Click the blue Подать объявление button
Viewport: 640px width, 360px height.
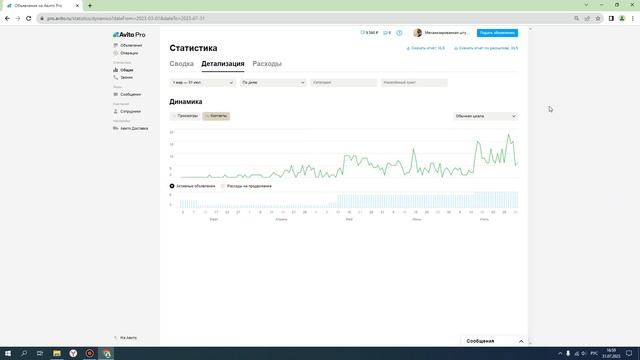click(x=497, y=33)
